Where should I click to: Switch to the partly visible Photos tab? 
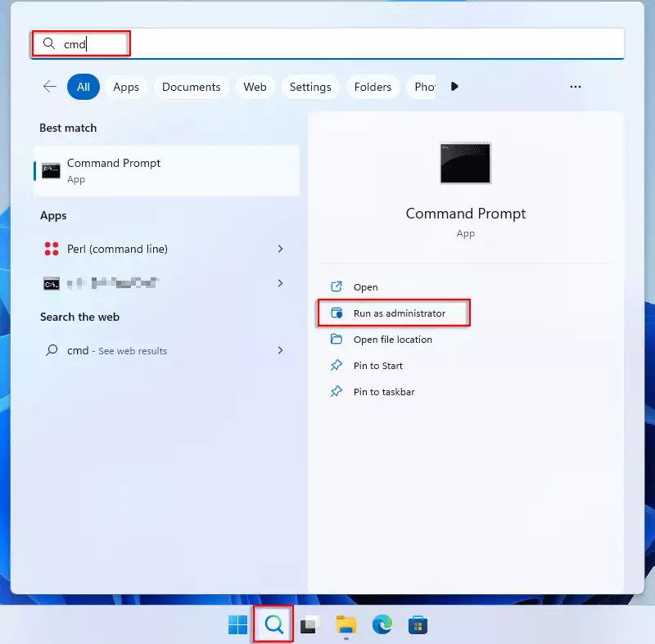click(421, 87)
